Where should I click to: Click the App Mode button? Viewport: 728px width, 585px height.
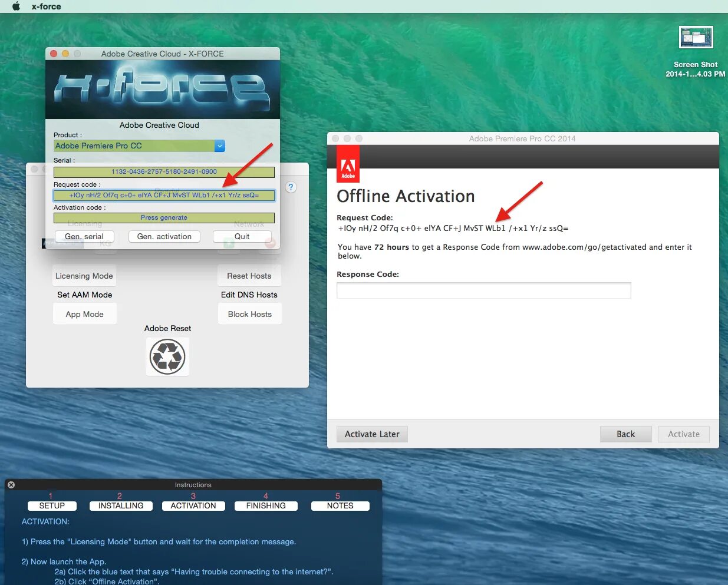(x=84, y=314)
